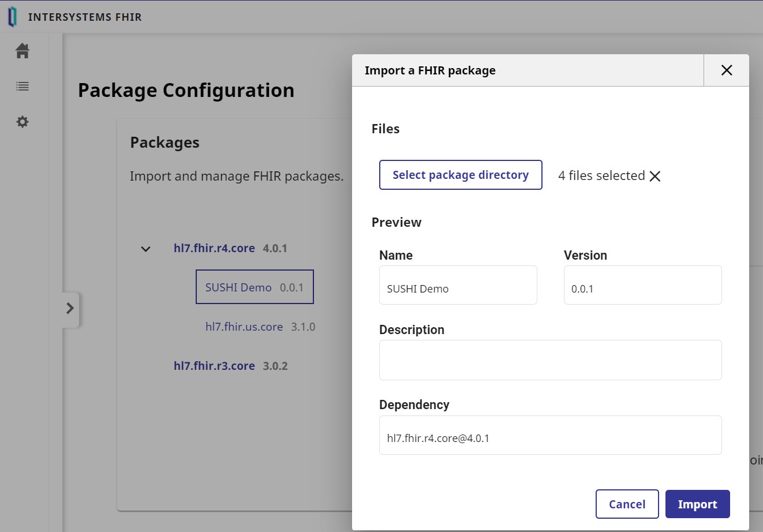Clear the 4 selected files
763x532 pixels.
[x=654, y=176]
